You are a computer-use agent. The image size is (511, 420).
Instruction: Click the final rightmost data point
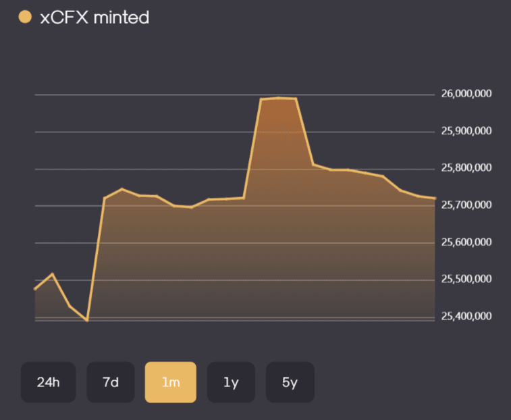435,199
